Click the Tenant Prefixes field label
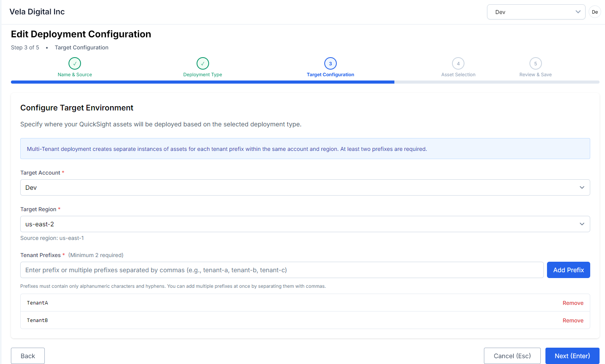Viewport: 605px width, 364px height. (x=40, y=255)
